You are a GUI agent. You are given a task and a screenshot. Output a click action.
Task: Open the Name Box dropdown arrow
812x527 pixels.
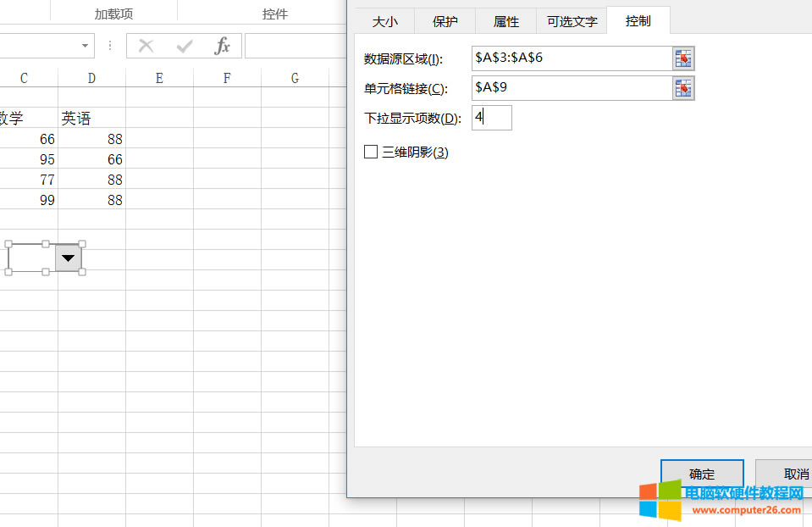pos(83,45)
